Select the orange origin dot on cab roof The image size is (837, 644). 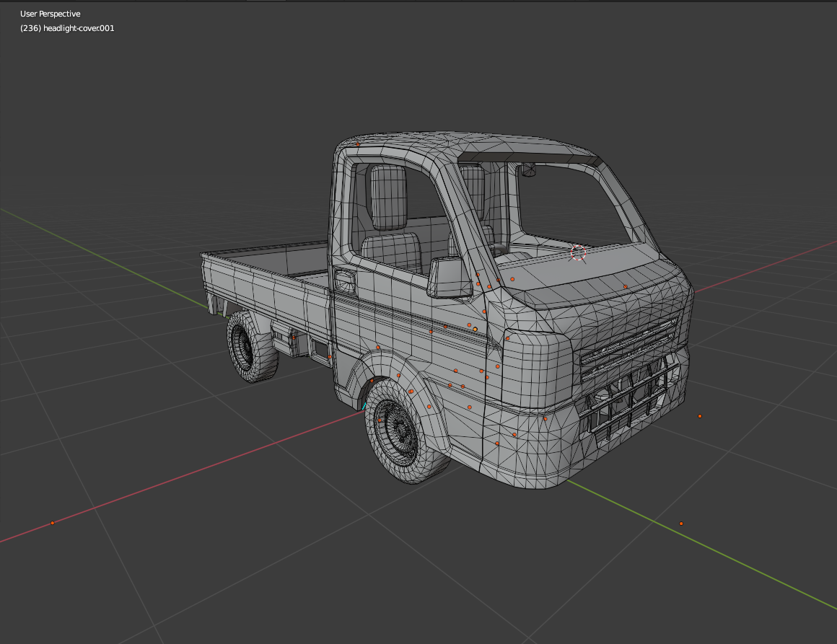click(x=357, y=144)
